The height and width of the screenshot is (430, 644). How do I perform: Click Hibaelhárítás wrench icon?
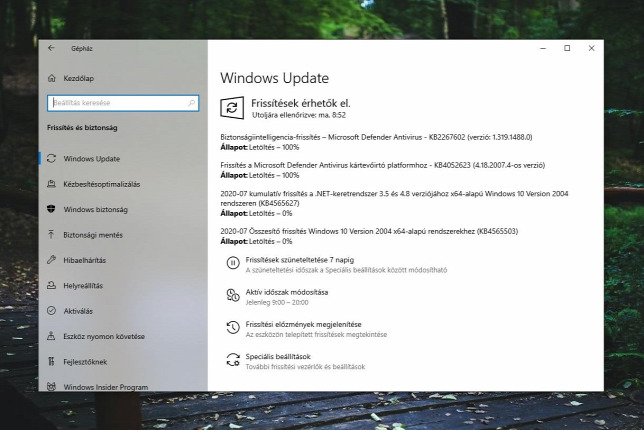coord(51,260)
